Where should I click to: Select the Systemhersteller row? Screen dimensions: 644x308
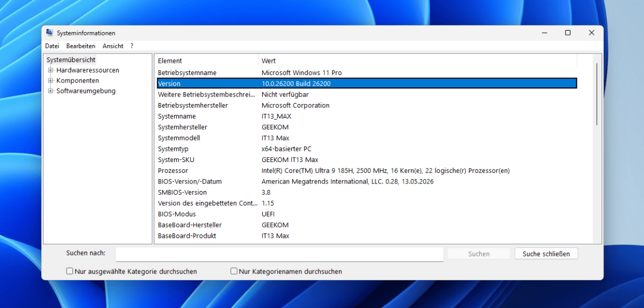367,127
